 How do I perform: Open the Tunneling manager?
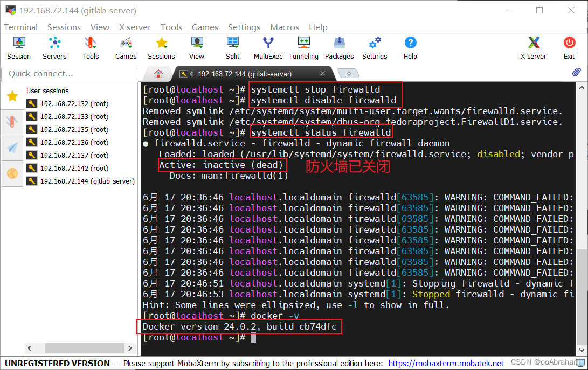tap(303, 47)
